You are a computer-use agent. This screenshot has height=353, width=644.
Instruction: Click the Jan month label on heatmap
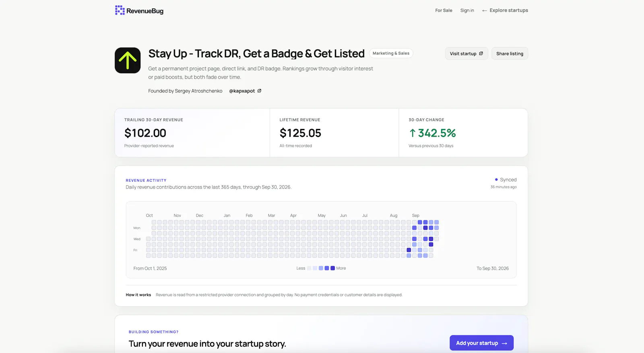227,216
